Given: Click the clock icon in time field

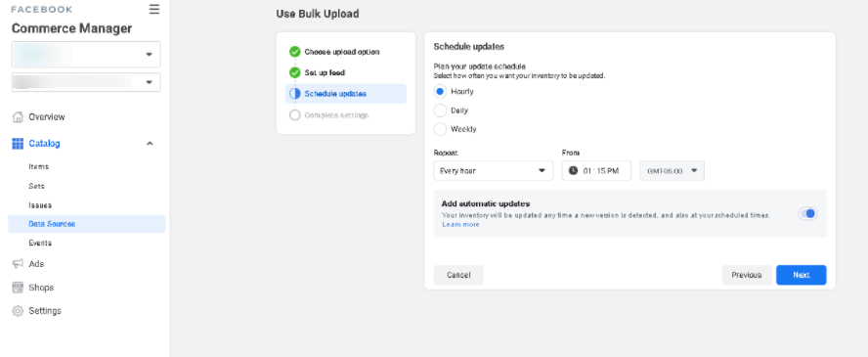Looking at the screenshot, I should click(573, 171).
